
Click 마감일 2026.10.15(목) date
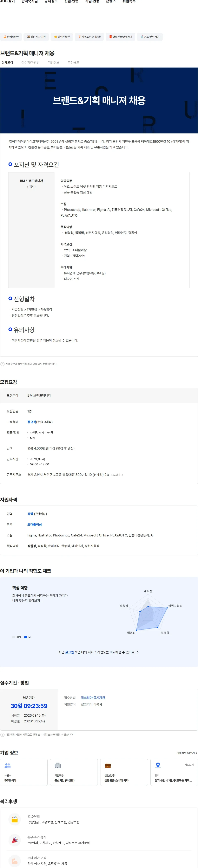click(x=34, y=721)
